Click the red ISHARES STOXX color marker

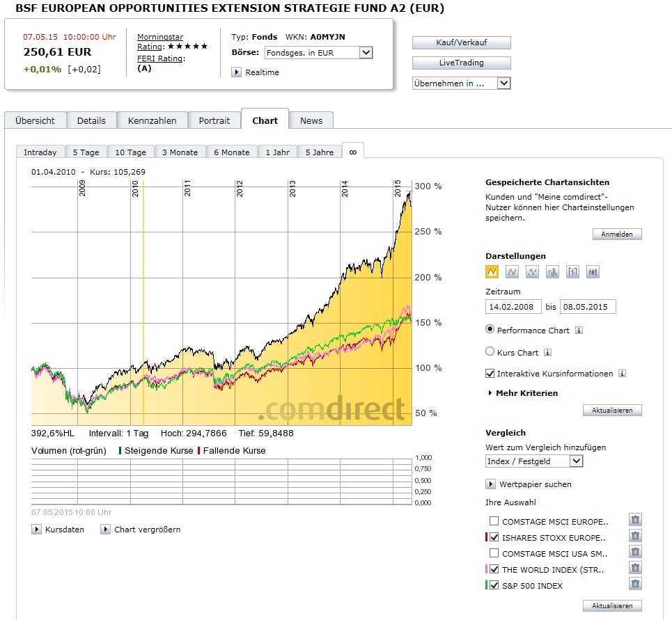[486, 537]
